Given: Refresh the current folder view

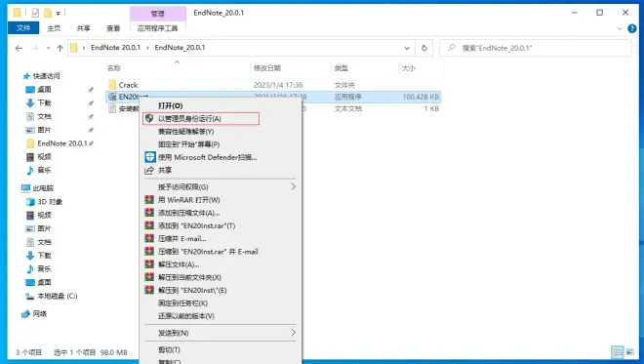Looking at the screenshot, I should pos(423,48).
